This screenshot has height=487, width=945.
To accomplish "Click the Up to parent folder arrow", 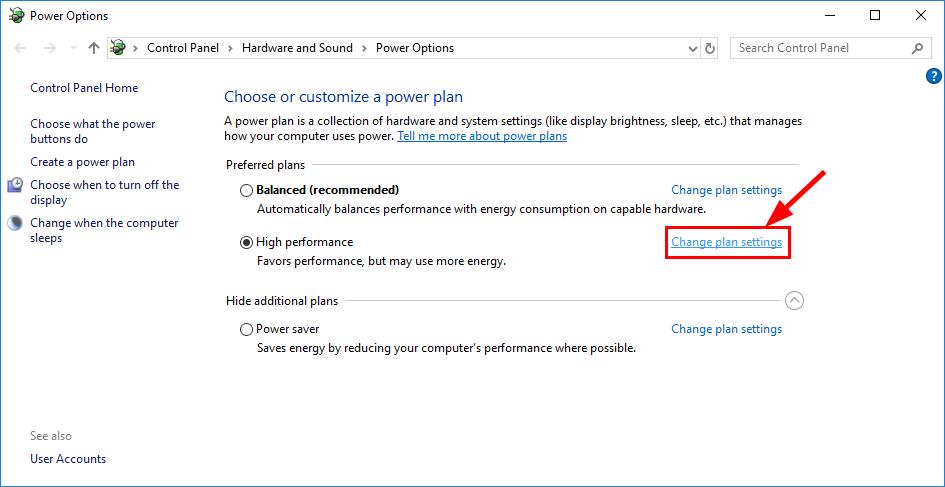I will 93,48.
